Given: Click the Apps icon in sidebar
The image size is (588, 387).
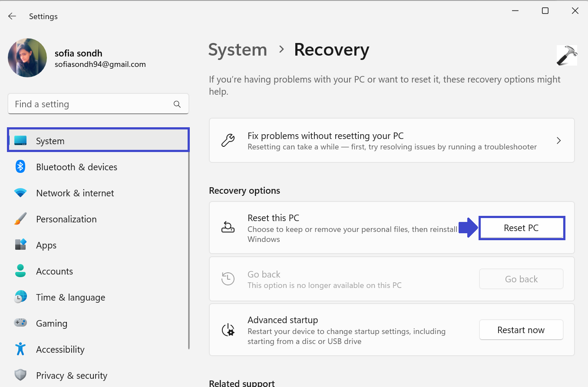Looking at the screenshot, I should point(20,245).
